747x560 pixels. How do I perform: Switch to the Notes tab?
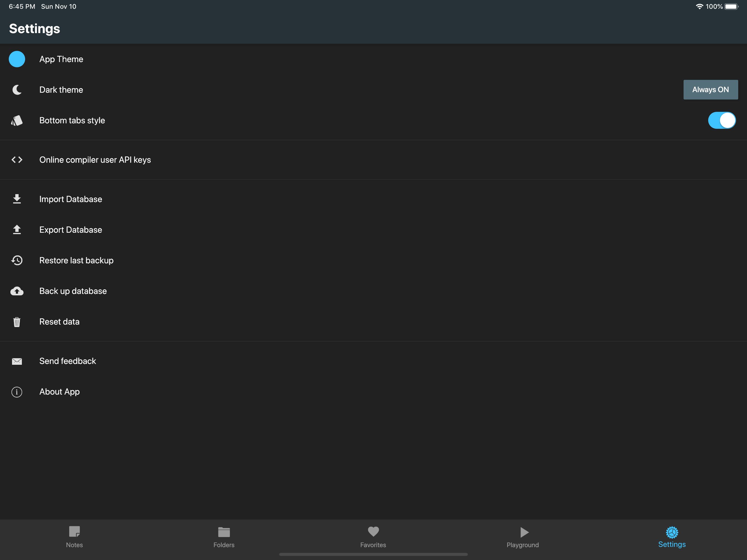tap(74, 537)
